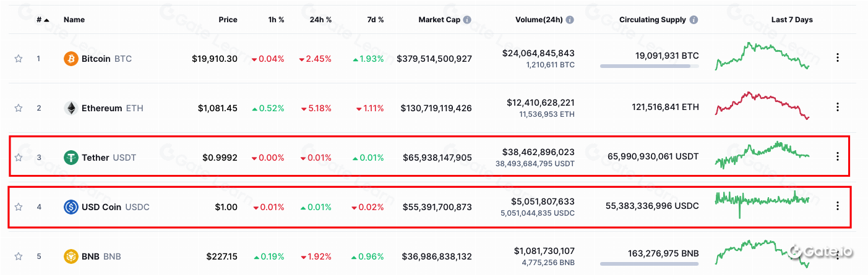View Ethereum's last 7 days sparkline chart

762,105
